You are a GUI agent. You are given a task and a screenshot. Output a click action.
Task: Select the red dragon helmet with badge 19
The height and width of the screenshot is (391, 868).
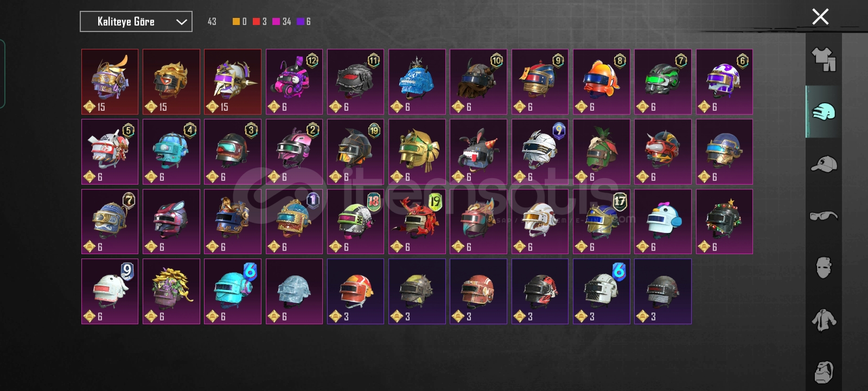(x=417, y=222)
